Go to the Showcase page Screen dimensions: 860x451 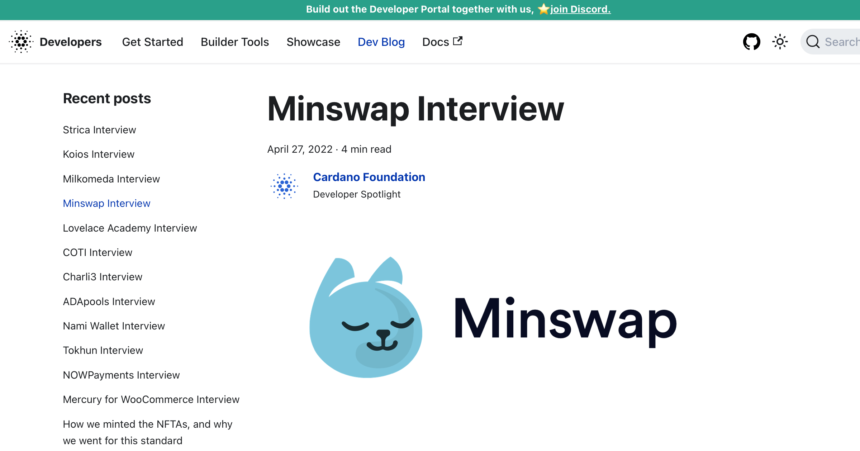pyautogui.click(x=313, y=42)
